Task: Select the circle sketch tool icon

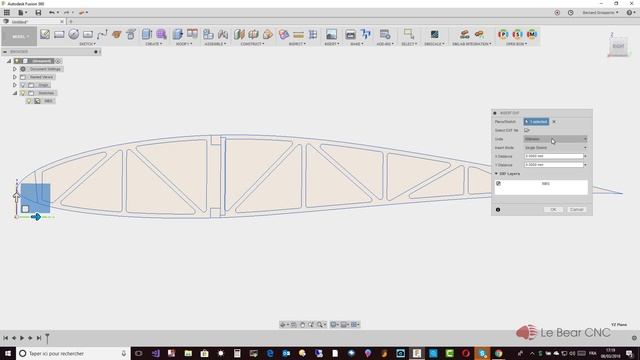Action: pyautogui.click(x=73, y=34)
